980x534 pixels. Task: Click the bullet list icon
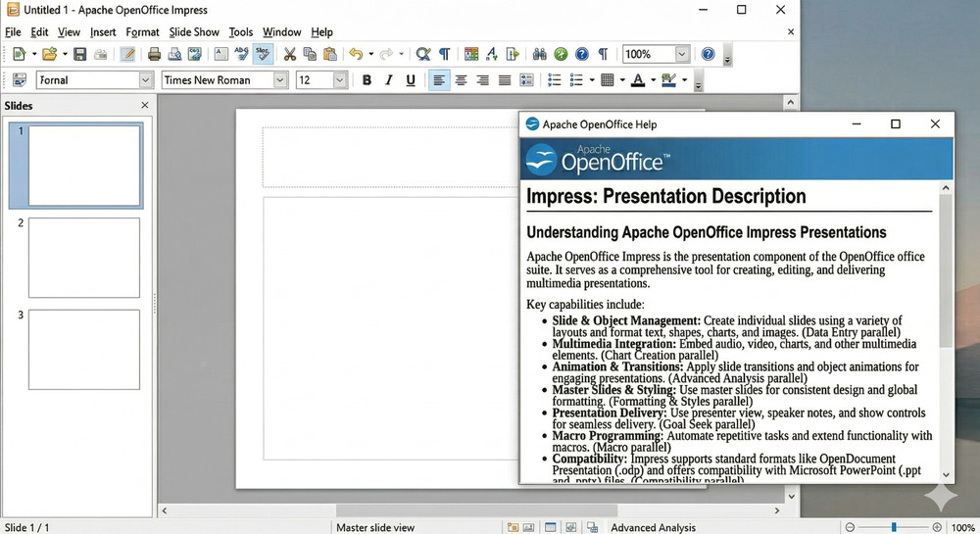pyautogui.click(x=576, y=80)
